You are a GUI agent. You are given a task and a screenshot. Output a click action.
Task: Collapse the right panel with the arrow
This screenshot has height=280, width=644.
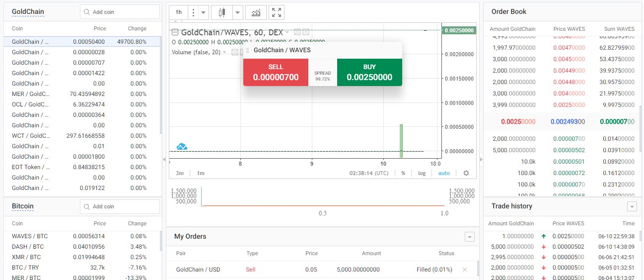[480, 159]
